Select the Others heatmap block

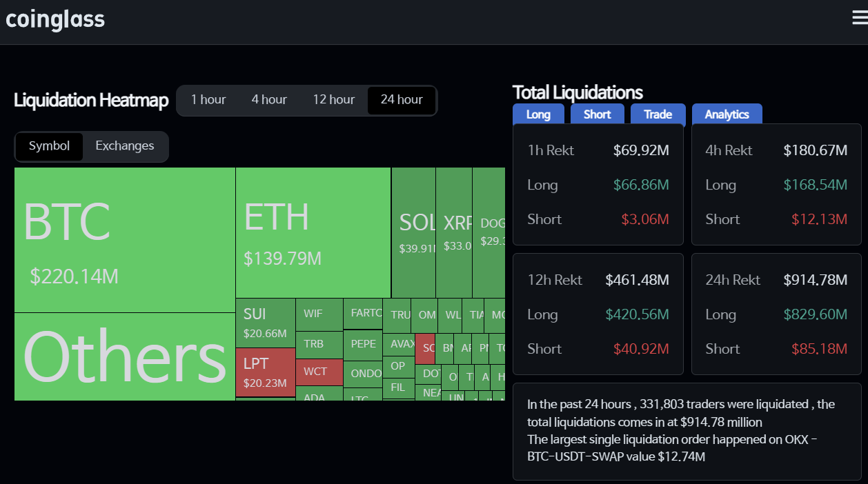point(124,356)
